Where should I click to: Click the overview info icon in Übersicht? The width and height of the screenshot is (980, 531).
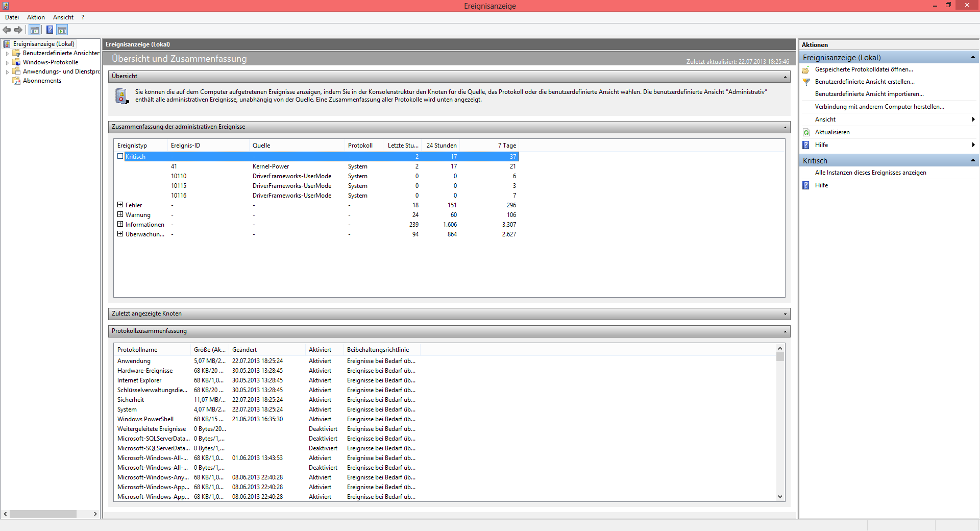(x=121, y=96)
